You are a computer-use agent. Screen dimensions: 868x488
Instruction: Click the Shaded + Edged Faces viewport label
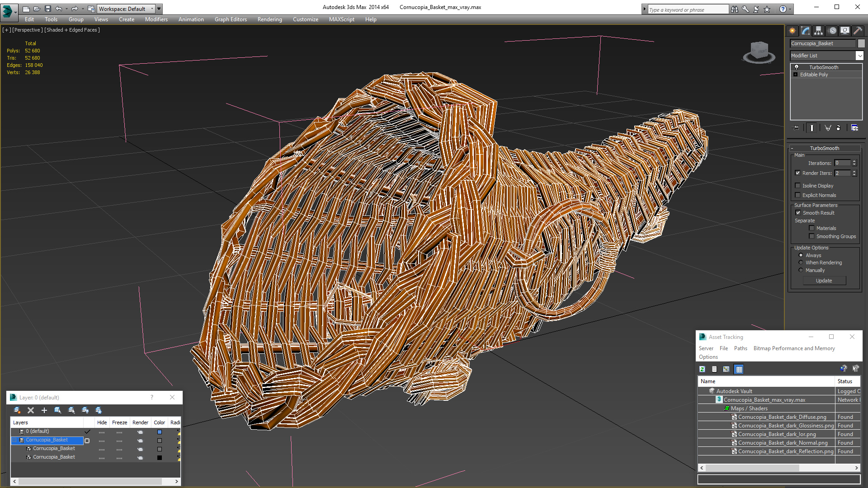click(72, 30)
